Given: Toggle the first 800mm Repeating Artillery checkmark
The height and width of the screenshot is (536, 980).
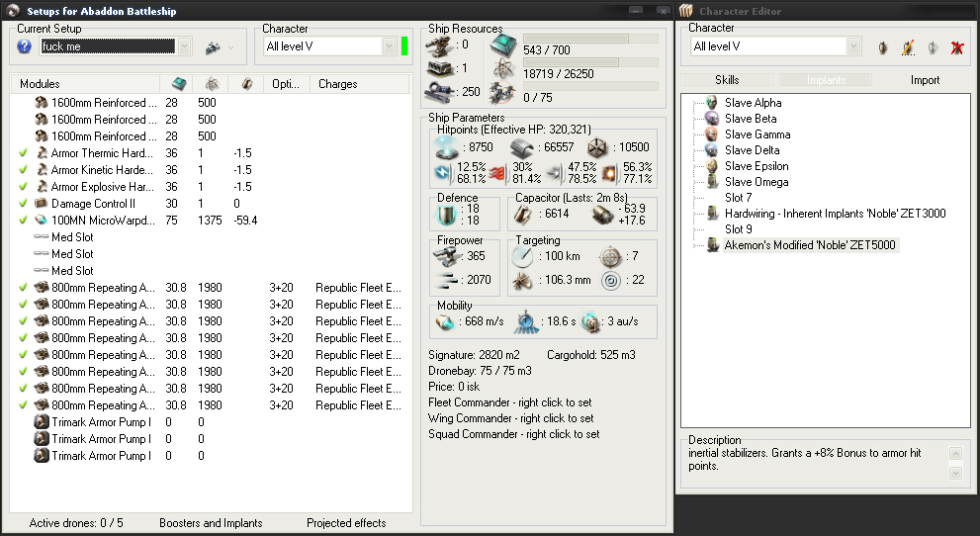Looking at the screenshot, I should [23, 288].
